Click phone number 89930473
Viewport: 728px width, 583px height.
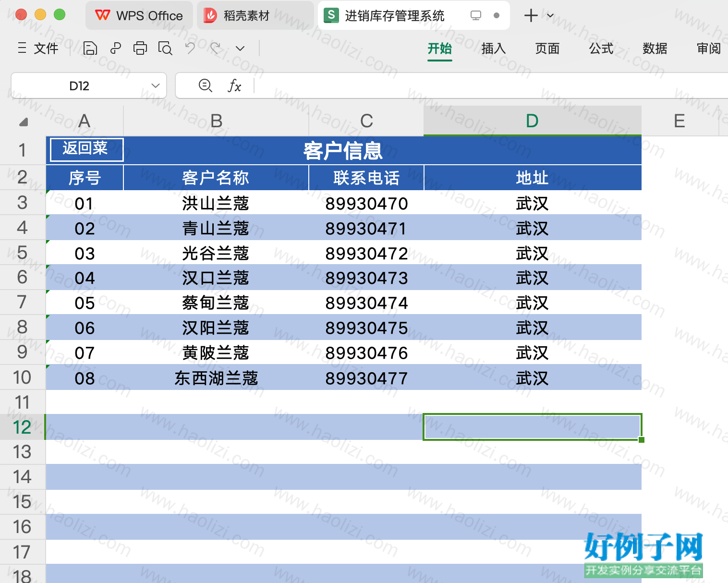click(x=366, y=278)
